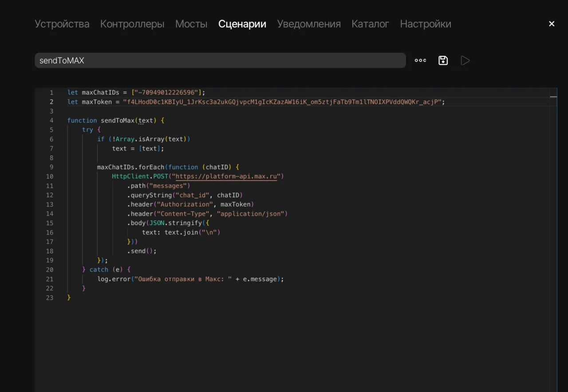Select line number 4 in gutter

pyautogui.click(x=51, y=121)
